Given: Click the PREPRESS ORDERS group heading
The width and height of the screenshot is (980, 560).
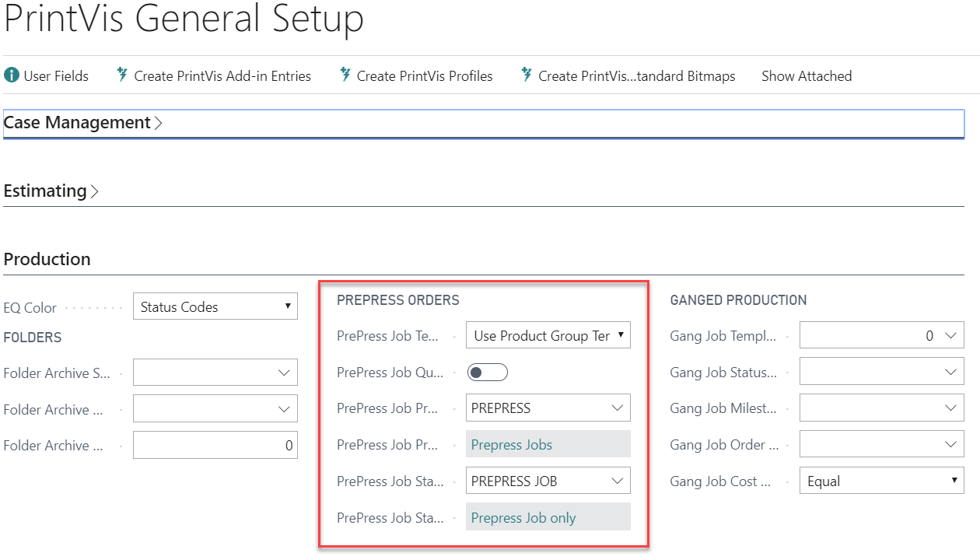Looking at the screenshot, I should [398, 300].
